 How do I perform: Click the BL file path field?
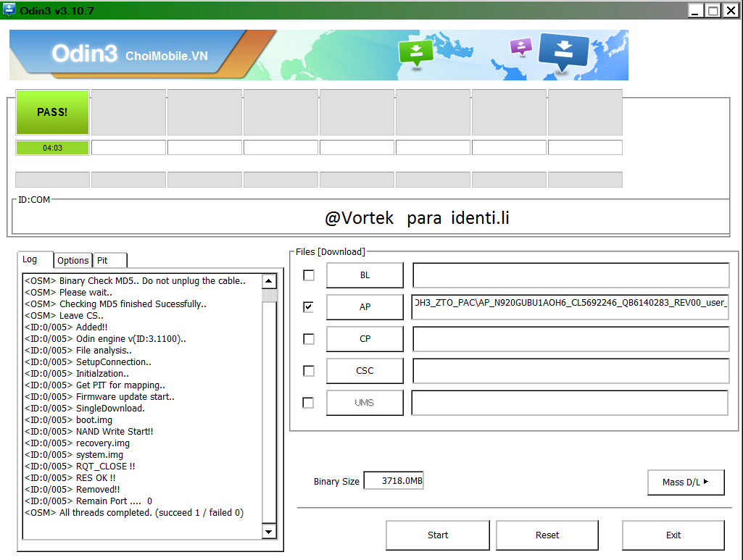(x=571, y=275)
